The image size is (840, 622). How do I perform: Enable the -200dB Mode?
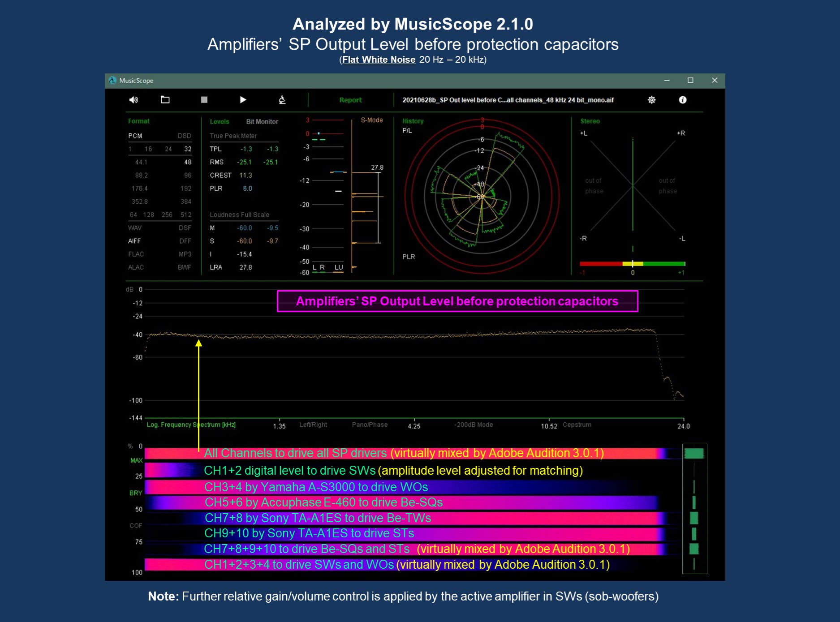tap(474, 425)
